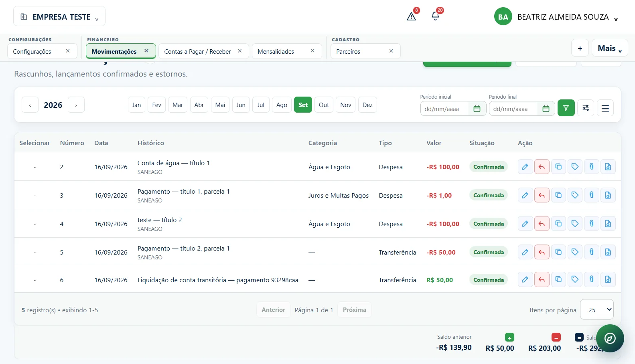
Task: Select the Out month filter
Action: click(324, 105)
